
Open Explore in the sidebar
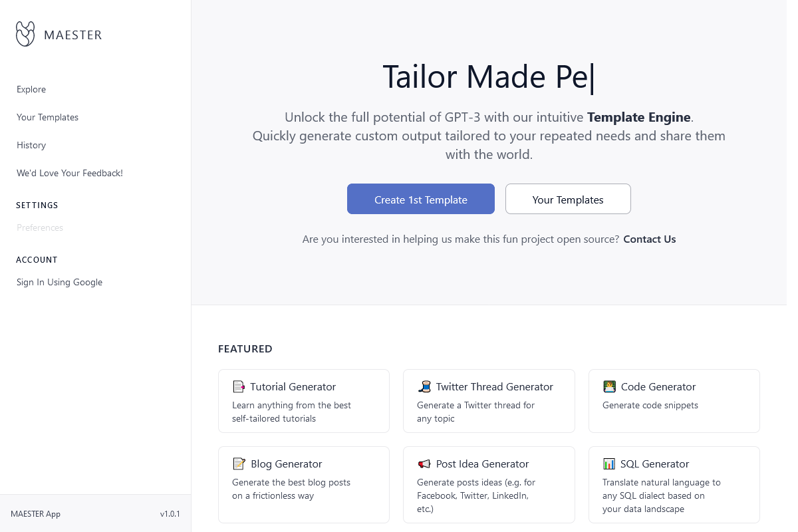[31, 89]
